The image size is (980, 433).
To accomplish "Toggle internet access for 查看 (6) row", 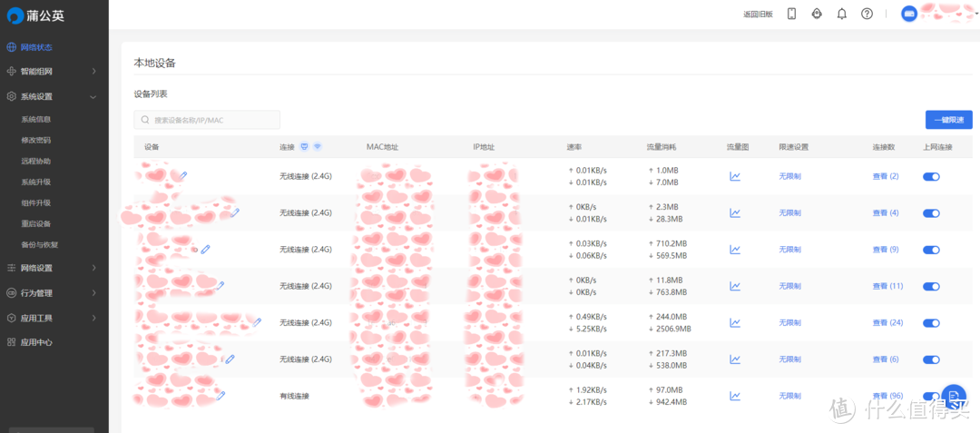I will tap(931, 359).
